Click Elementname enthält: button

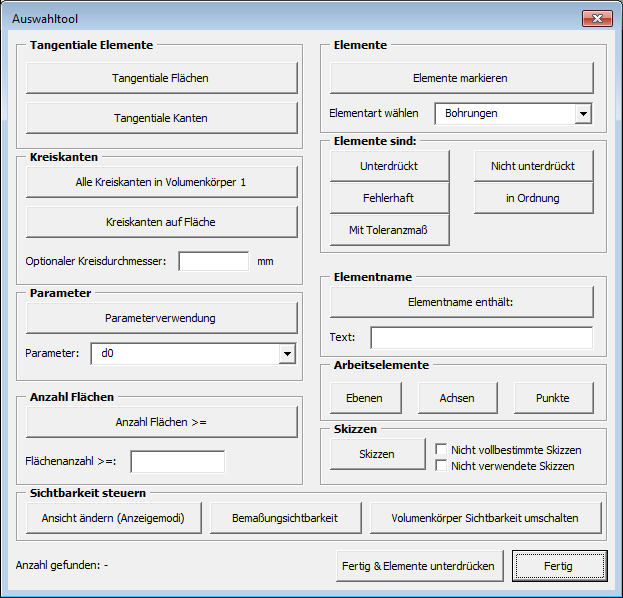[x=462, y=302]
